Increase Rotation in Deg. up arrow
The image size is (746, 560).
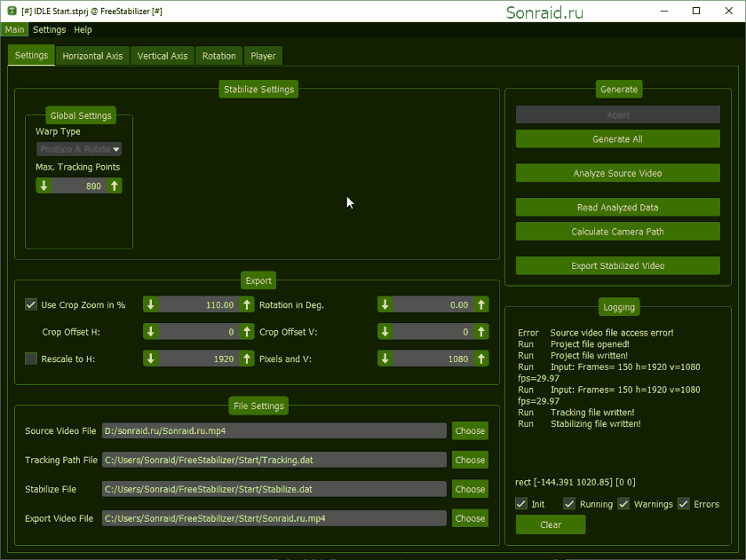click(x=481, y=304)
